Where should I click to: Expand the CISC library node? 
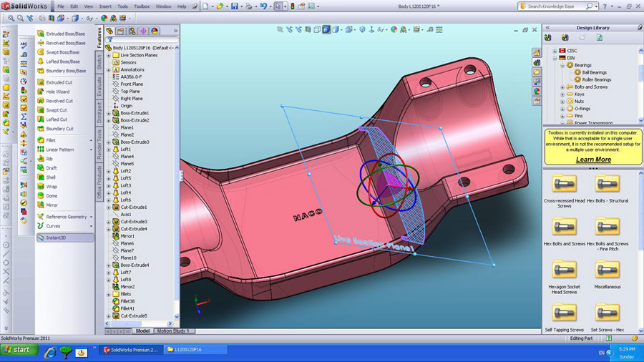555,51
